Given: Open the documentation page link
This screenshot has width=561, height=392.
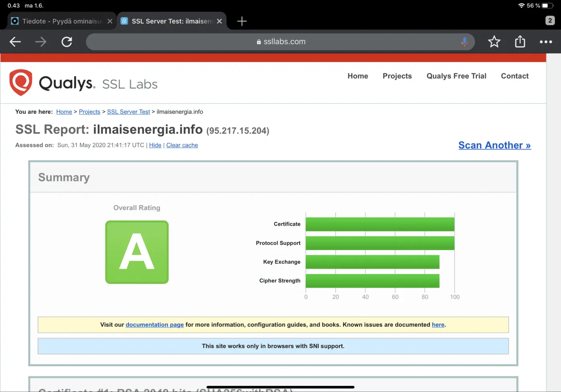Looking at the screenshot, I should coord(155,325).
